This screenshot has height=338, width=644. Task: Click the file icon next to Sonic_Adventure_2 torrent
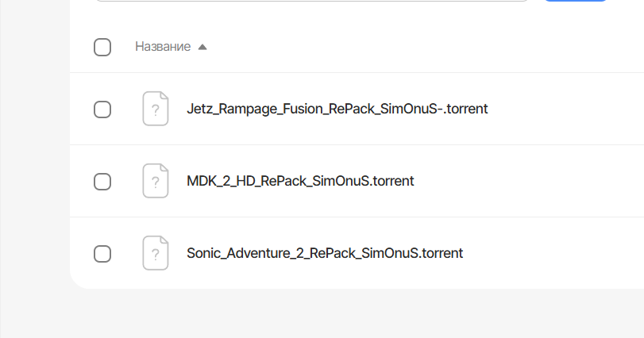[156, 253]
